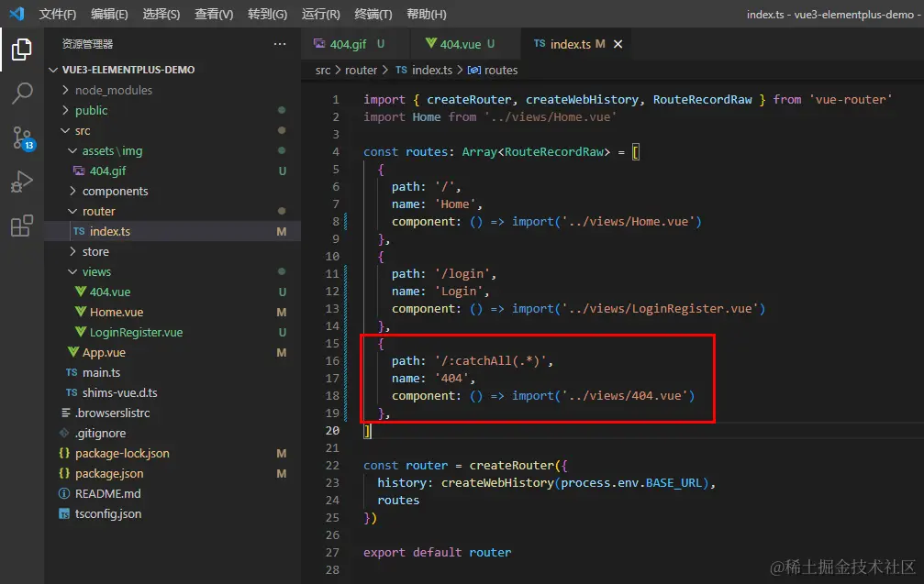Open the 编辑(E) menu
The height and width of the screenshot is (584, 924).
coord(109,14)
